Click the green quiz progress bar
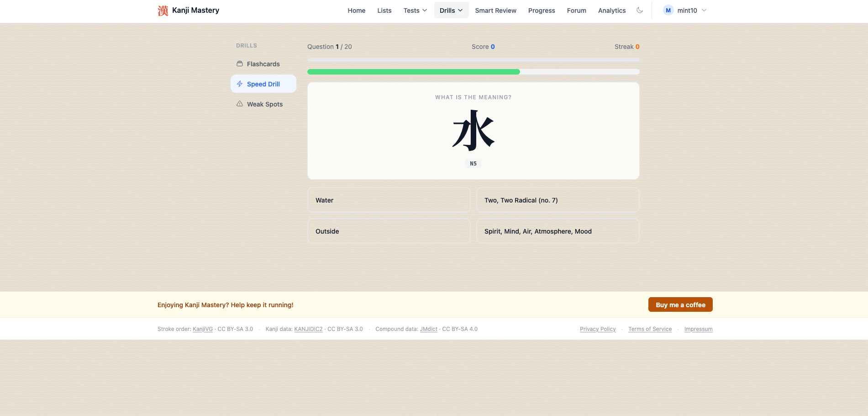 pyautogui.click(x=413, y=72)
